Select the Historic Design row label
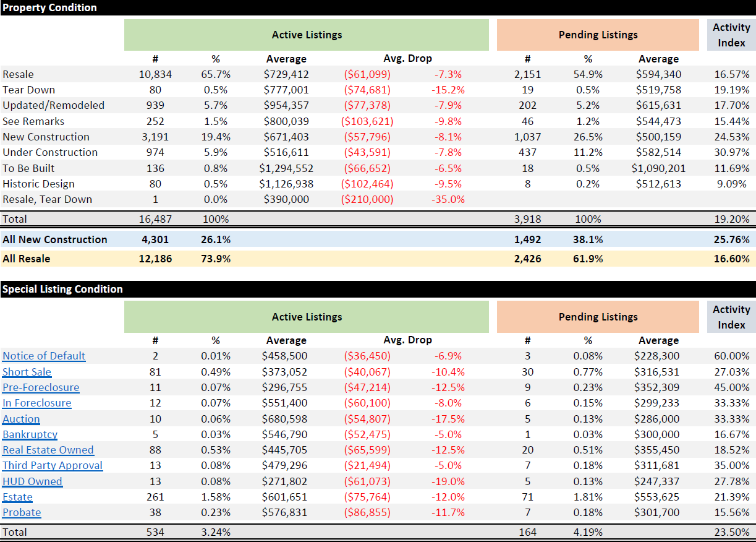 [x=38, y=184]
